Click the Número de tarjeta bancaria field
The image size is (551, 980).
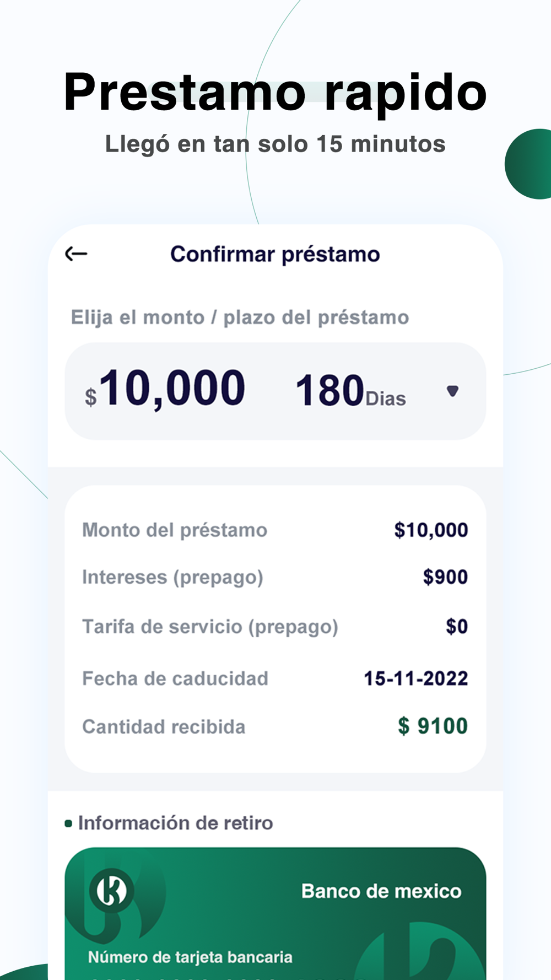pos(190,957)
